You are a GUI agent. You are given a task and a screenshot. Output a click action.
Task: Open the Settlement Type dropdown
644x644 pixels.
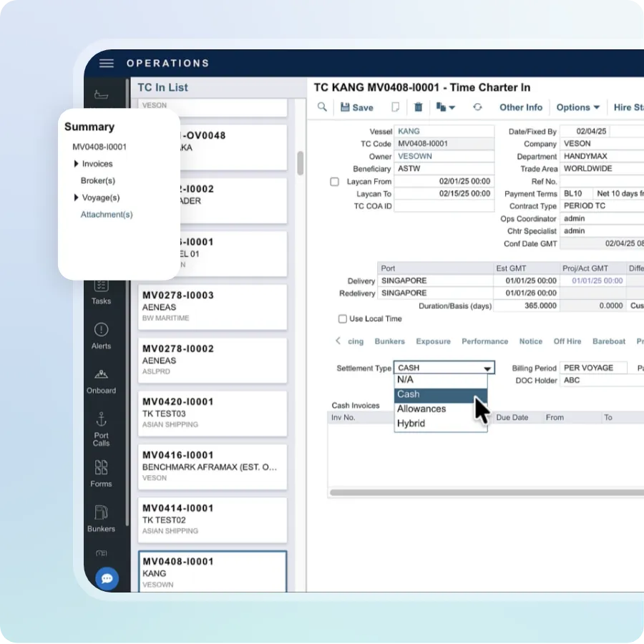click(444, 368)
